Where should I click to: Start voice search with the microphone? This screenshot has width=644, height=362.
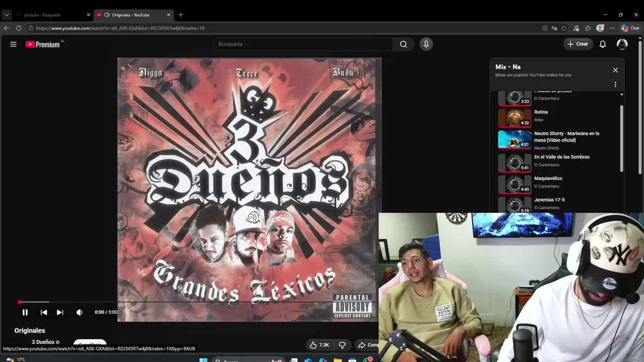click(426, 44)
